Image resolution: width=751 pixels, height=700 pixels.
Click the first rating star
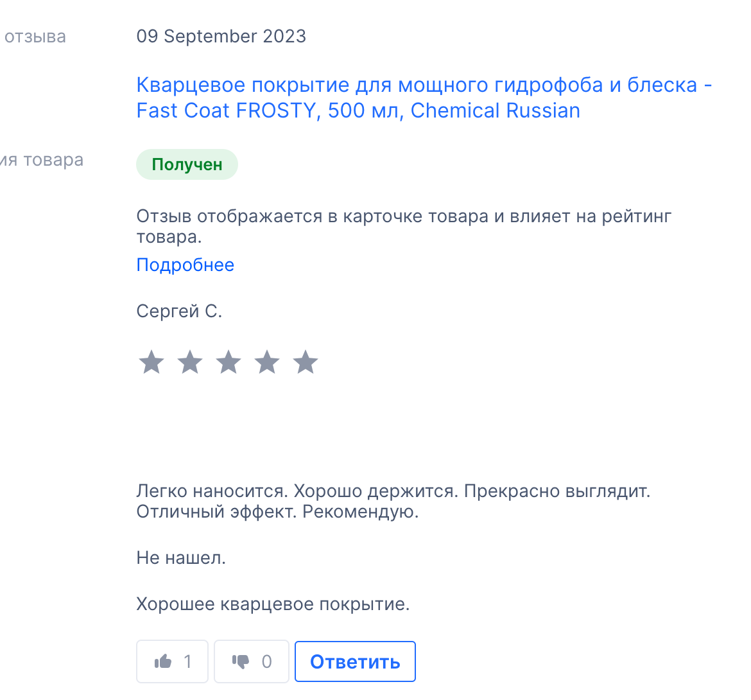(x=151, y=363)
